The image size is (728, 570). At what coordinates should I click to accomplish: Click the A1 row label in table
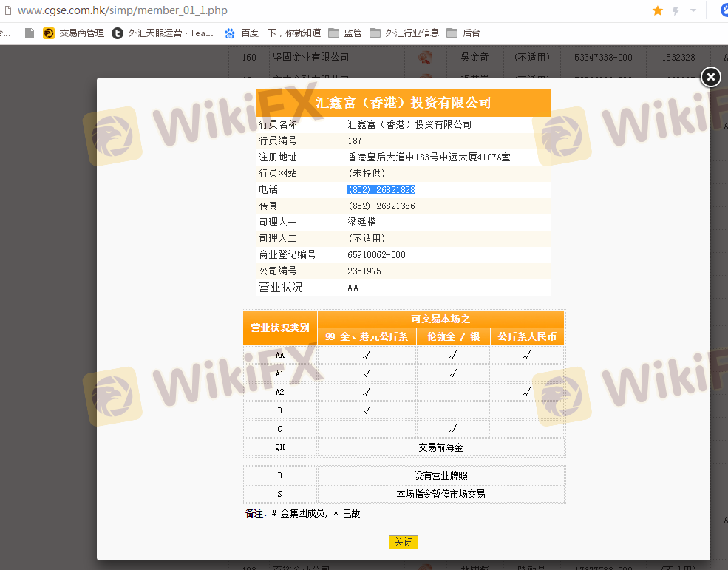click(x=279, y=373)
